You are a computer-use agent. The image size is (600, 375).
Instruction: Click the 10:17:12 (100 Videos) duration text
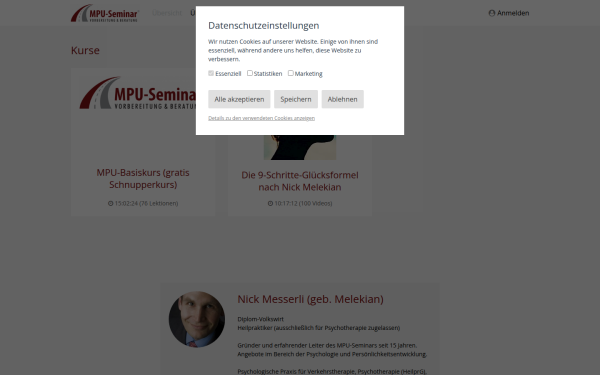tap(303, 204)
